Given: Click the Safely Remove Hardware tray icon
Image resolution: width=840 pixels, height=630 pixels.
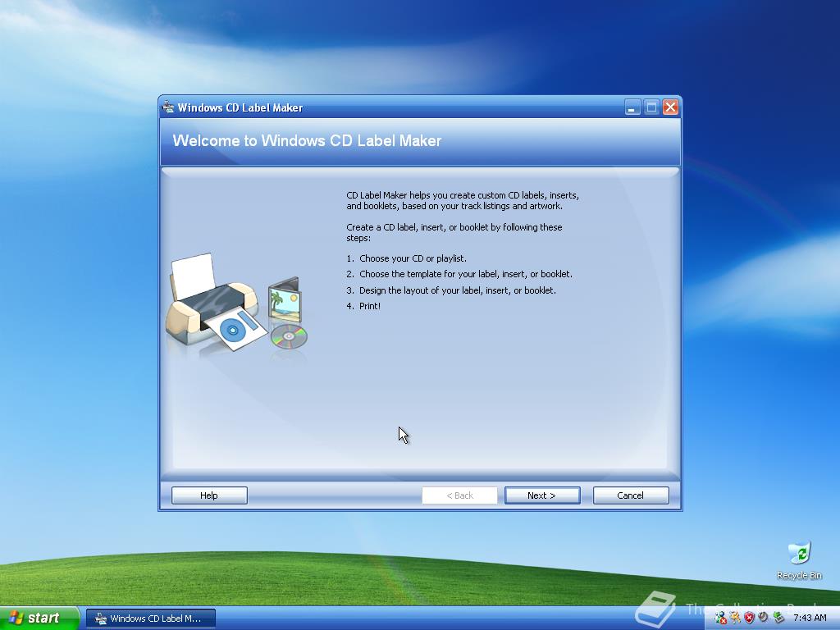Looking at the screenshot, I should pyautogui.click(x=778, y=618).
